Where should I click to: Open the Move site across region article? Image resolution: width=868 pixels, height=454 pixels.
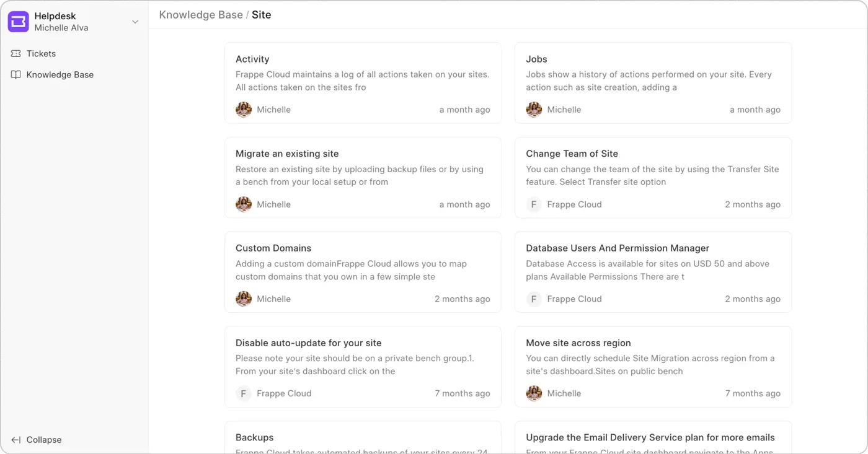point(653,367)
